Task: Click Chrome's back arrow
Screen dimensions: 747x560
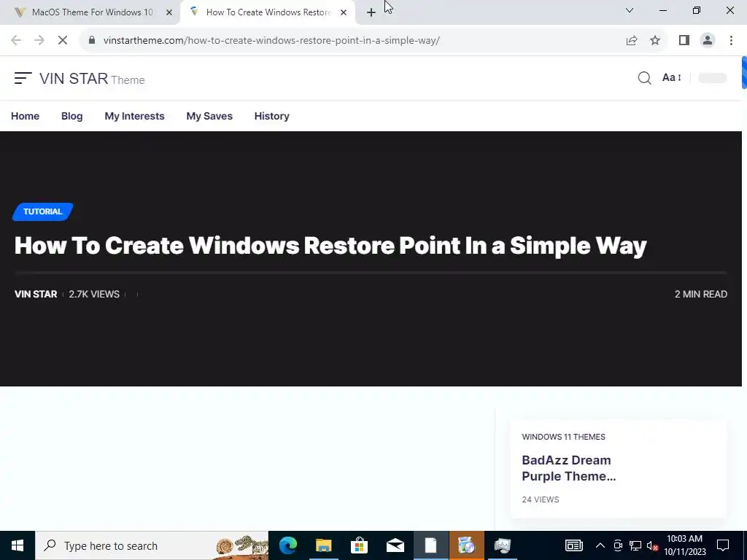Action: [16, 41]
